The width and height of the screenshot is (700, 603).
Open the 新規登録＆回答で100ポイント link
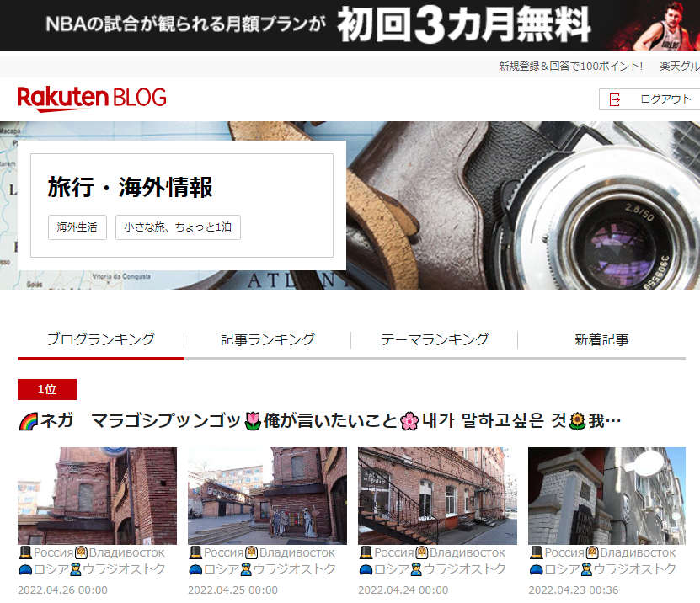(x=570, y=66)
